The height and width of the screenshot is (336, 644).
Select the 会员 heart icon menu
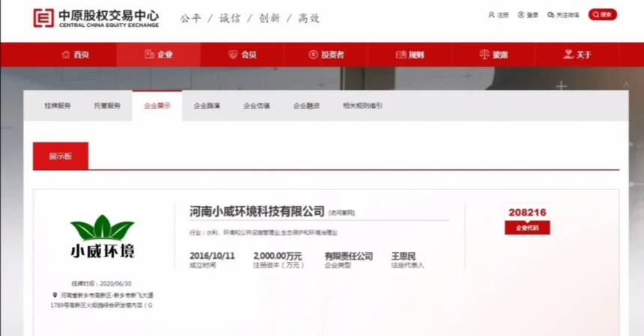pos(243,55)
